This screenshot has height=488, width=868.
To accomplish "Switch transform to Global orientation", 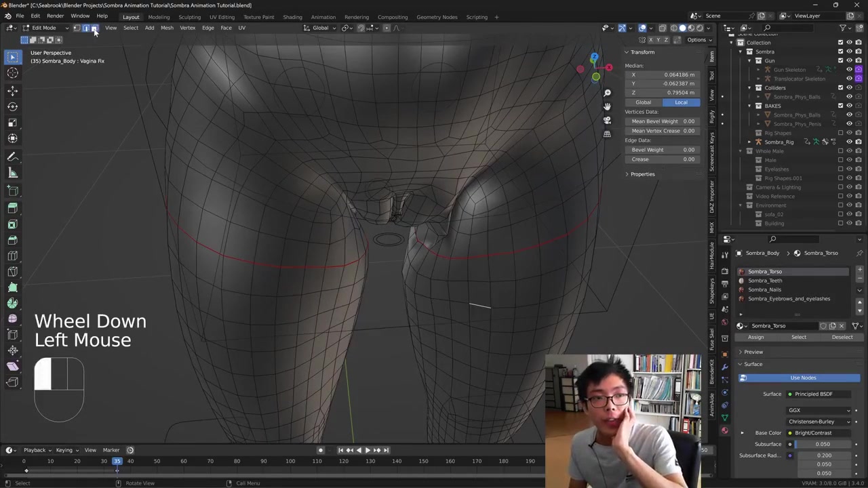I will [643, 102].
